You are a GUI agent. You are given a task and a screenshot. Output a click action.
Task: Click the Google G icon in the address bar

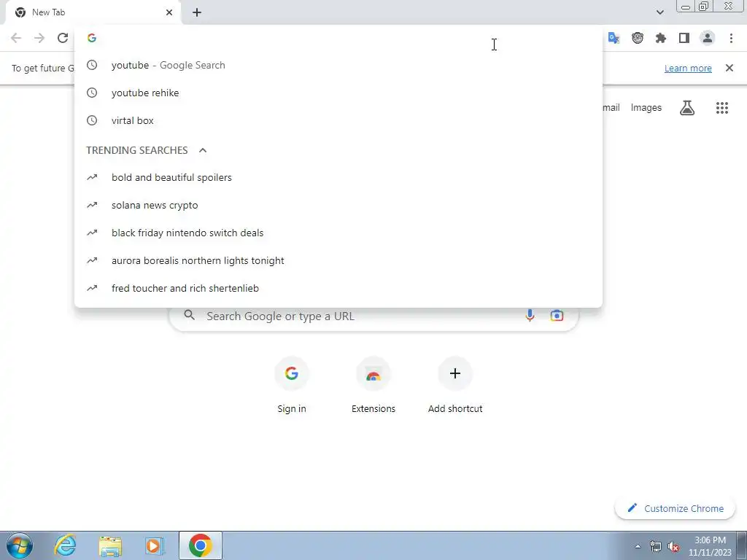coord(92,38)
